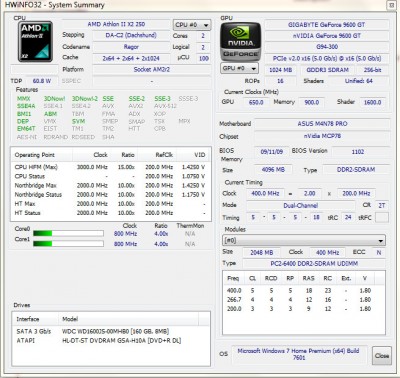Click the Model column header in Drives
Screen dimensions: 400x378
click(128, 319)
